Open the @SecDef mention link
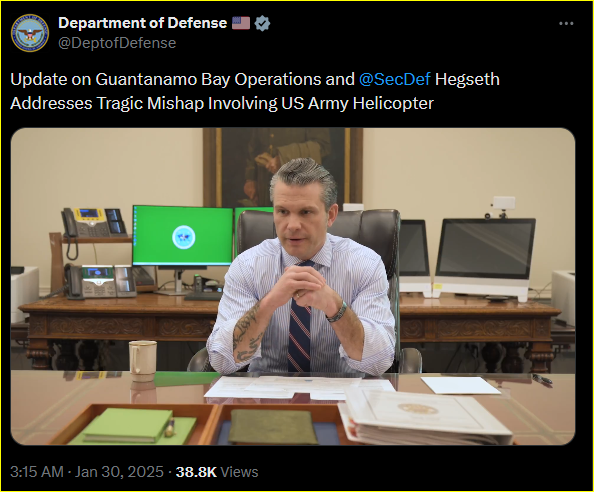Viewport: 594px width, 492px height. tap(394, 79)
